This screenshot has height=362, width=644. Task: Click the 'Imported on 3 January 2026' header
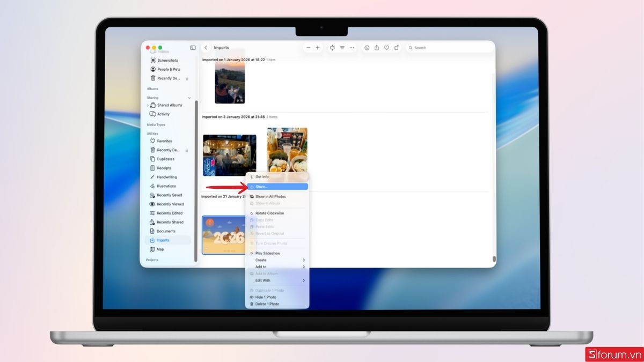point(233,117)
